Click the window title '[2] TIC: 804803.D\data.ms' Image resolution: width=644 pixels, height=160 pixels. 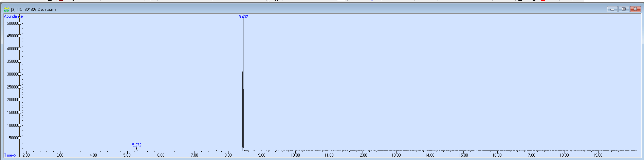coord(34,9)
